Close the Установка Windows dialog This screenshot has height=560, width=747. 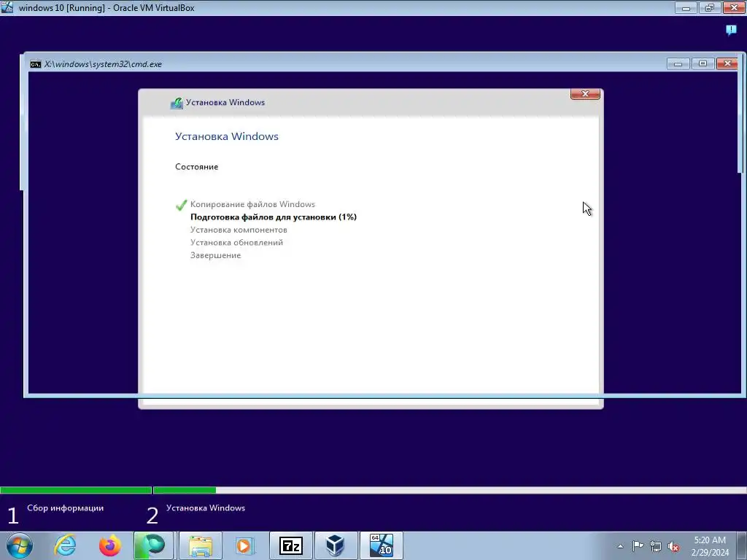point(585,94)
